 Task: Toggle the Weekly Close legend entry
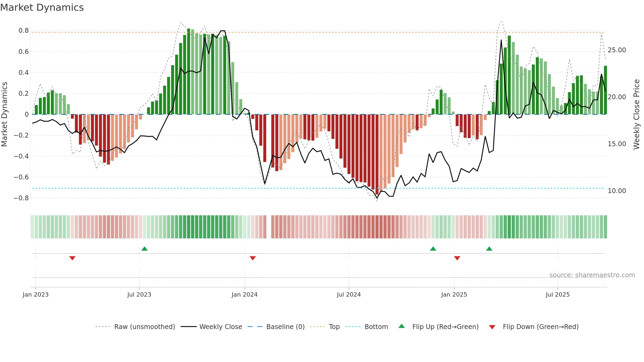[x=211, y=327]
